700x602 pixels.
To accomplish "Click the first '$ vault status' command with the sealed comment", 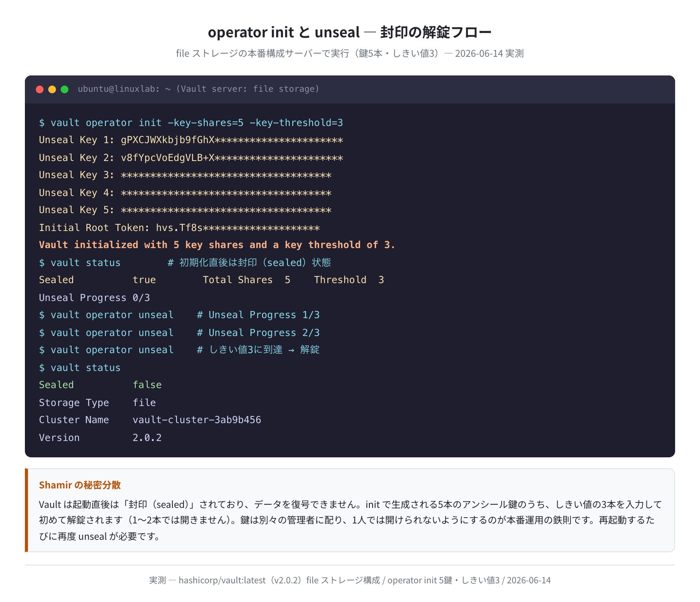I will 185,263.
